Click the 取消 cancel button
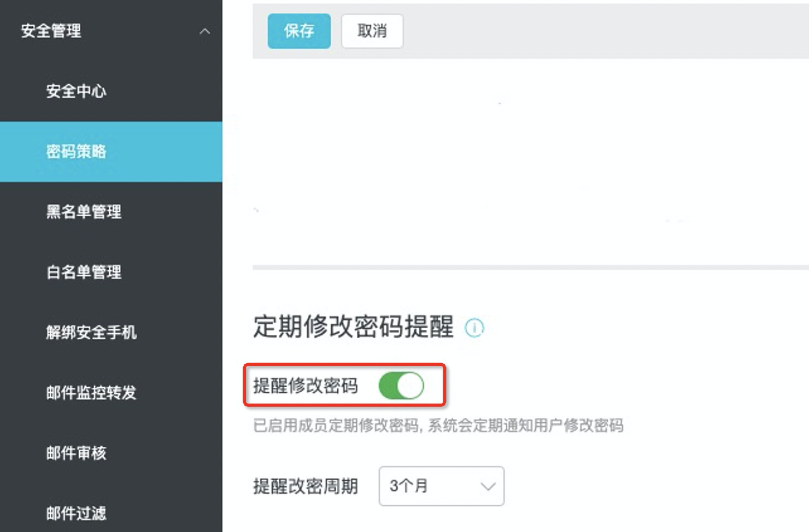The height and width of the screenshot is (532, 809). pos(372,31)
